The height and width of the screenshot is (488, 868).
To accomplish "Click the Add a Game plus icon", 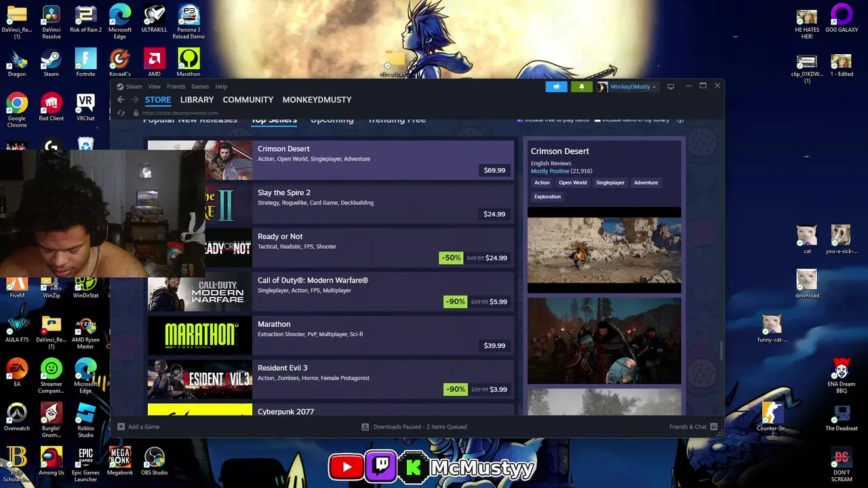I will pyautogui.click(x=121, y=427).
